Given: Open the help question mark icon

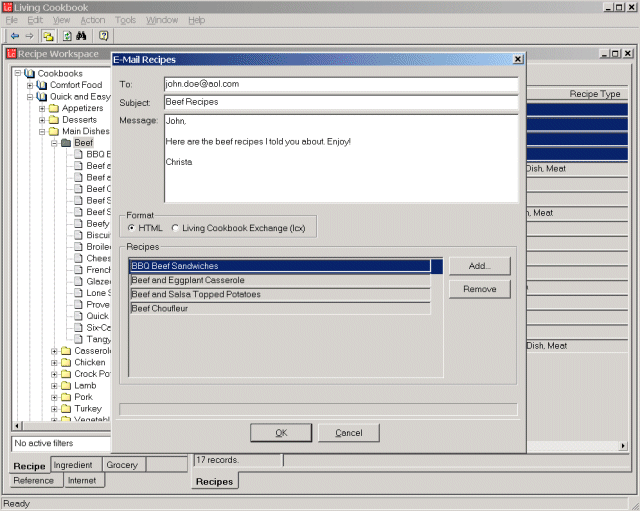Looking at the screenshot, I should pyautogui.click(x=104, y=36).
